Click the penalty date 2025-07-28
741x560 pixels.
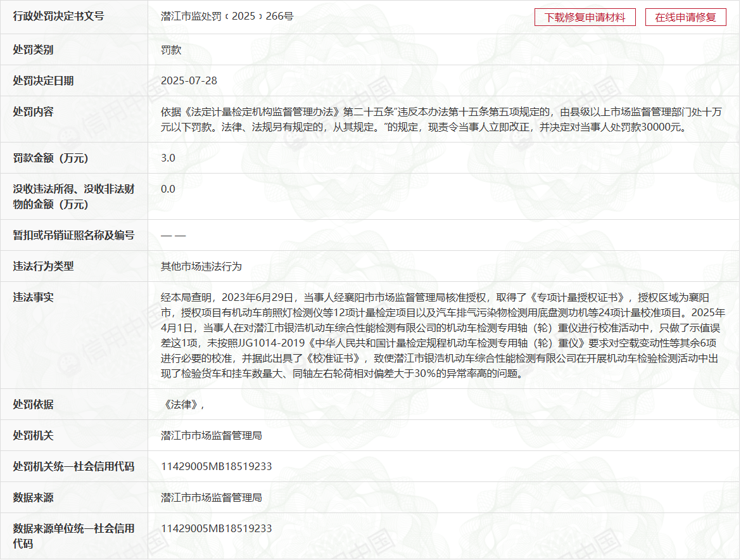[x=189, y=80]
